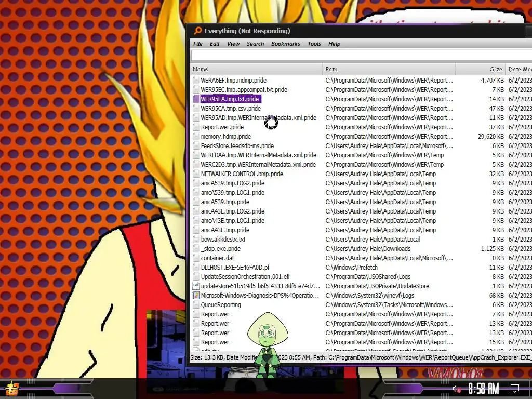
Task: Select WER95AD.tmp.WERInternalMetadata.xml.pride file name
Action: point(259,118)
